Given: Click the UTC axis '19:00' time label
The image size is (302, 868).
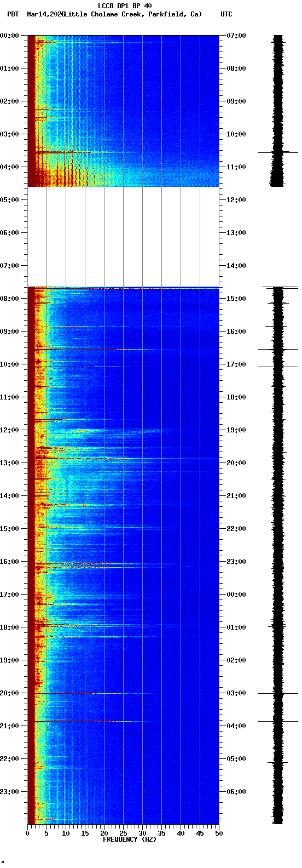Looking at the screenshot, I should tap(236, 430).
